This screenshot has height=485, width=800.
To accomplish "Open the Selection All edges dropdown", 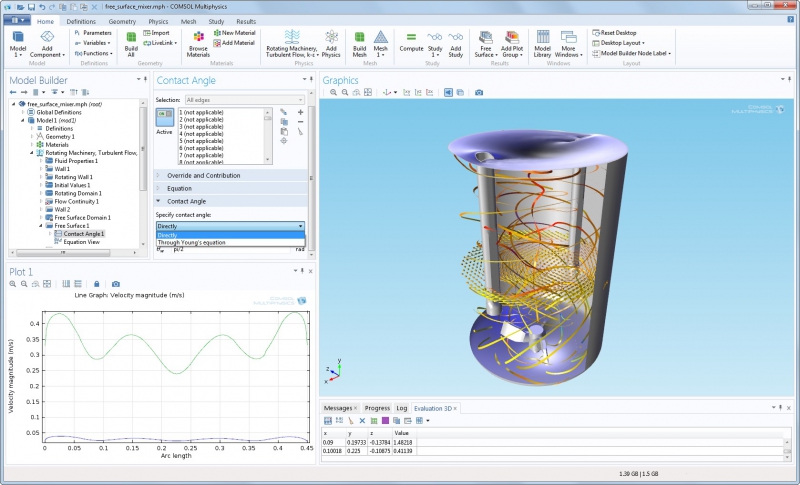I will tap(244, 100).
